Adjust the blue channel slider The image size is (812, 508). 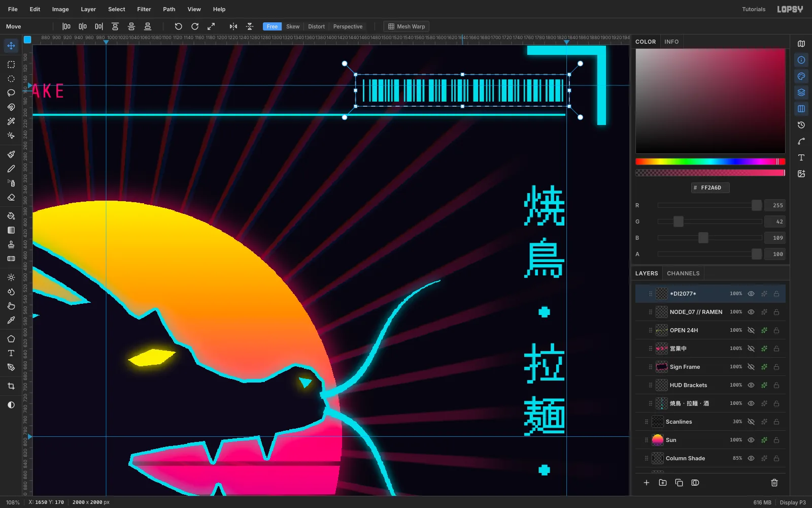[709, 238]
